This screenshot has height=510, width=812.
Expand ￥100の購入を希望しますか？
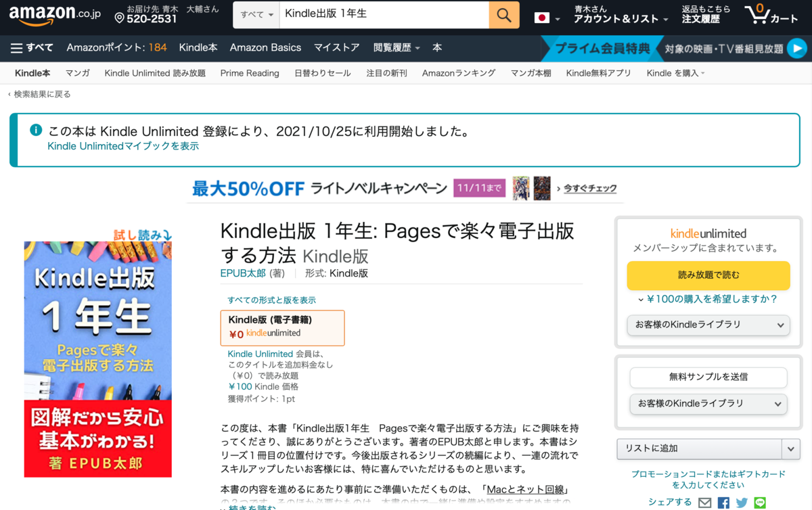[708, 298]
